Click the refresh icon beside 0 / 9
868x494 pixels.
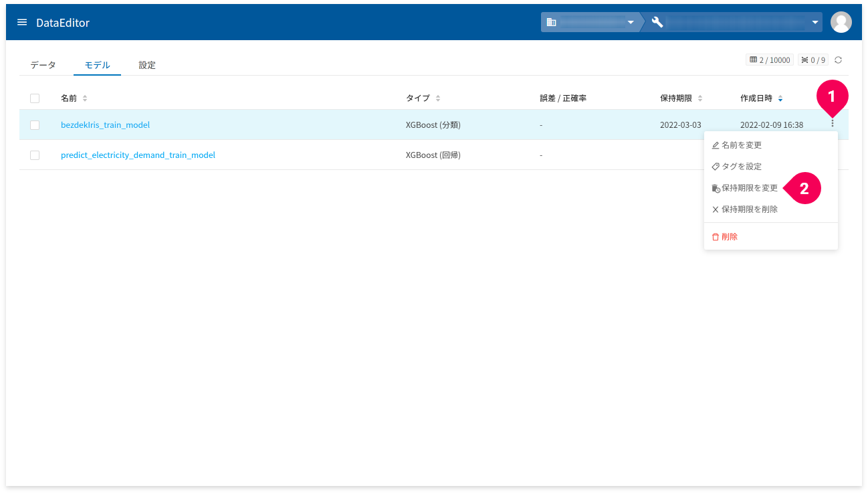(838, 60)
